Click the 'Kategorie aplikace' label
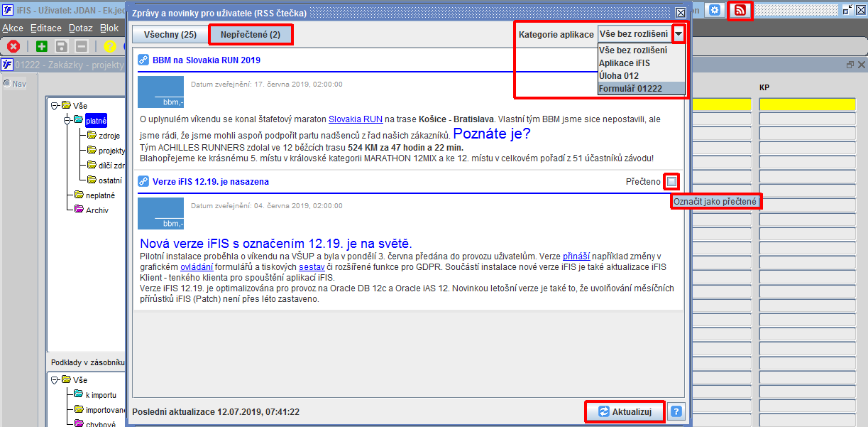868x427 pixels. pos(556,34)
